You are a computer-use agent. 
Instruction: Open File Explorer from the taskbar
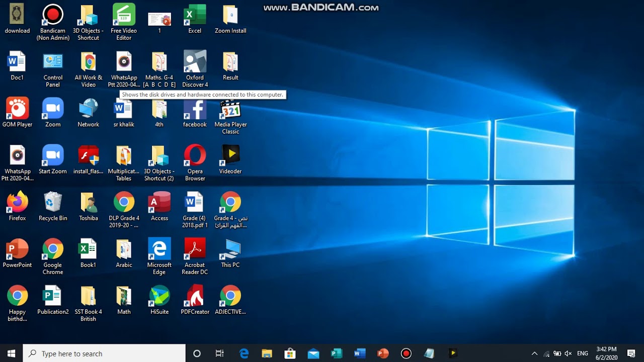pyautogui.click(x=267, y=353)
